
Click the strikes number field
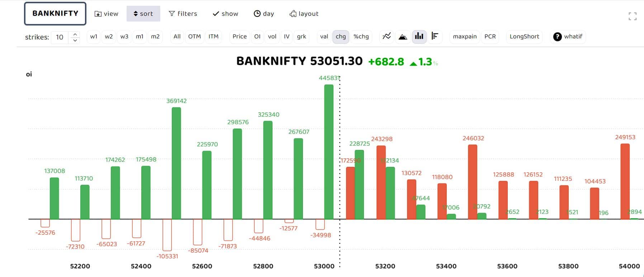(x=60, y=37)
